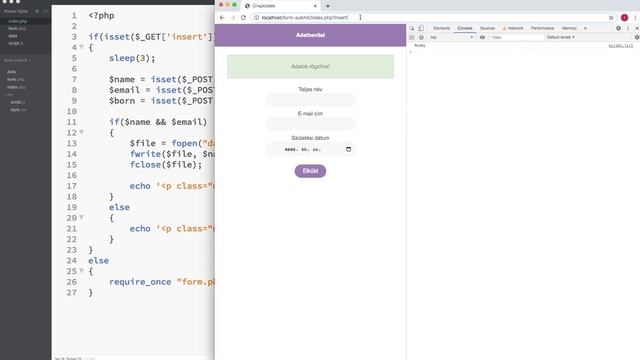640x360 pixels.
Task: Open the Chrome three-dot menu
Action: [635, 18]
